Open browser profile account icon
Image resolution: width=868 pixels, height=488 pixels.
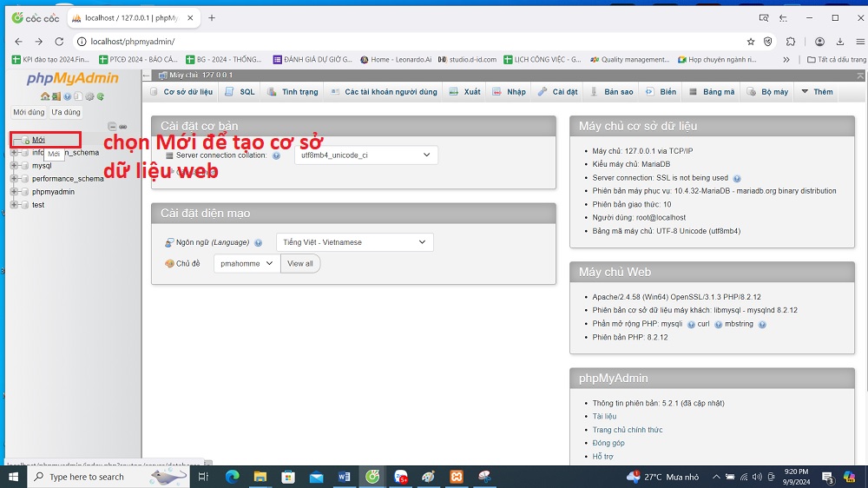(x=820, y=42)
